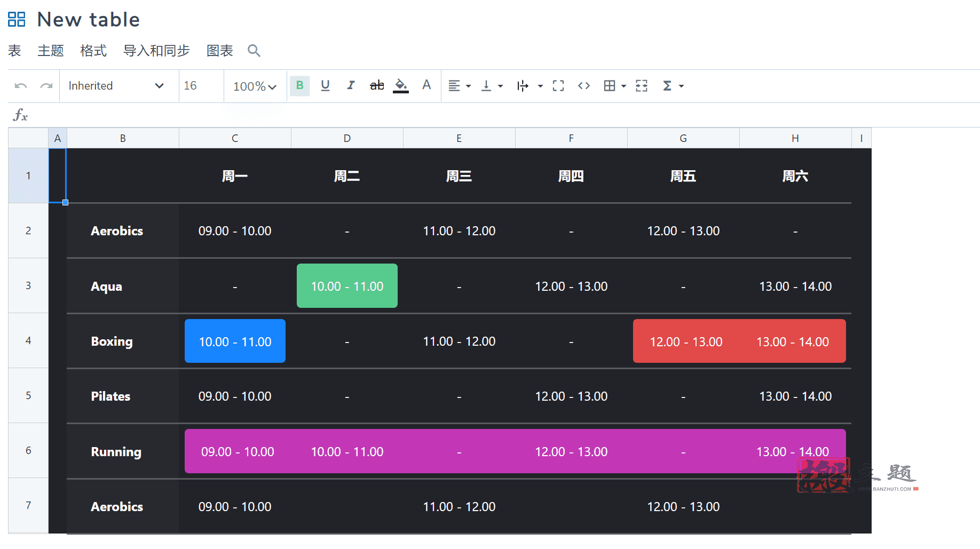Click the redo arrow icon
980x549 pixels.
tap(46, 86)
